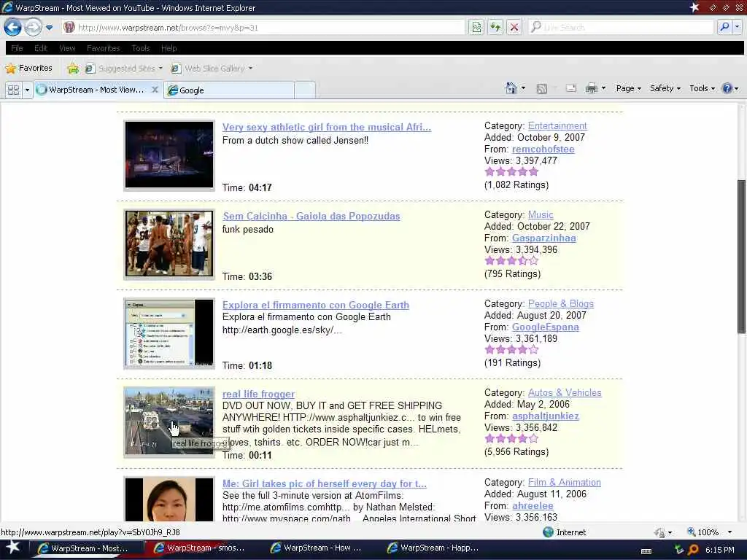
Task: Open uploader remcohofstee profile link
Action: pyautogui.click(x=543, y=149)
